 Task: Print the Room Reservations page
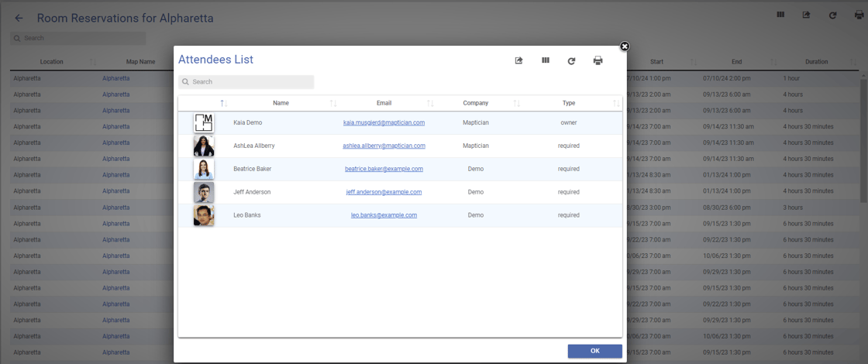point(859,15)
